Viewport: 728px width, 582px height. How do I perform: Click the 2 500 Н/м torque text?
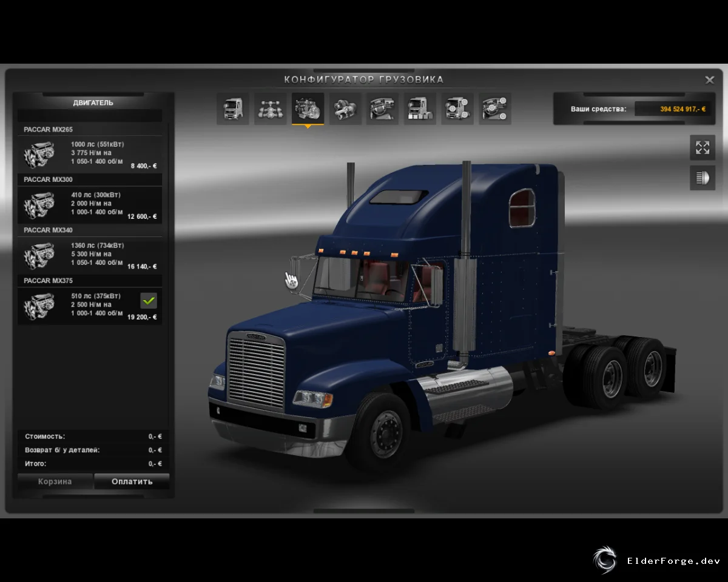(91, 304)
